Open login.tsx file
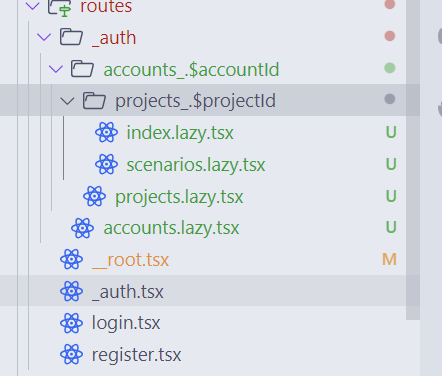442x376 pixels. tap(126, 323)
